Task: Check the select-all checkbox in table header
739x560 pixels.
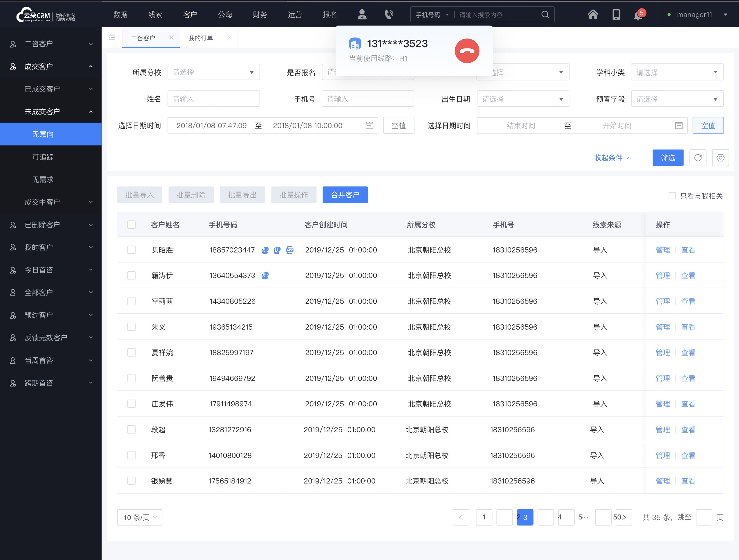Action: pos(131,224)
